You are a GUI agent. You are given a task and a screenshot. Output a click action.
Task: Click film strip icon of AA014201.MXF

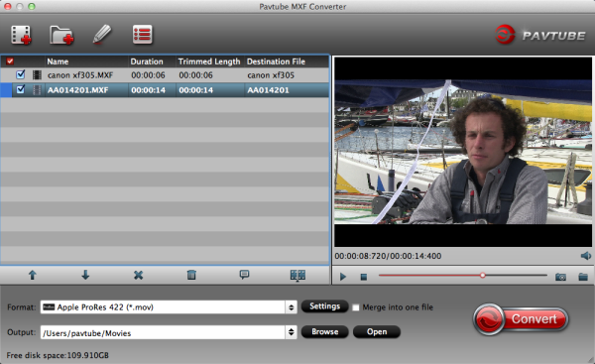(37, 90)
